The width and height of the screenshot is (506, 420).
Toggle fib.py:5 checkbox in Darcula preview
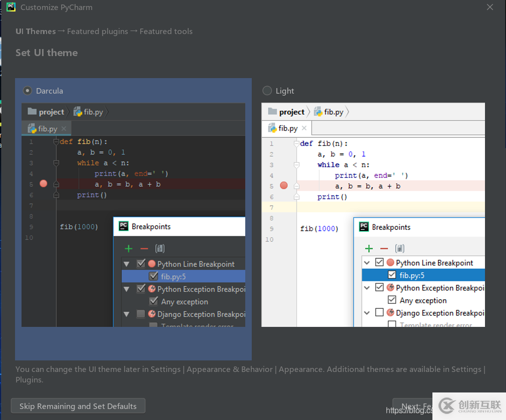coord(153,276)
